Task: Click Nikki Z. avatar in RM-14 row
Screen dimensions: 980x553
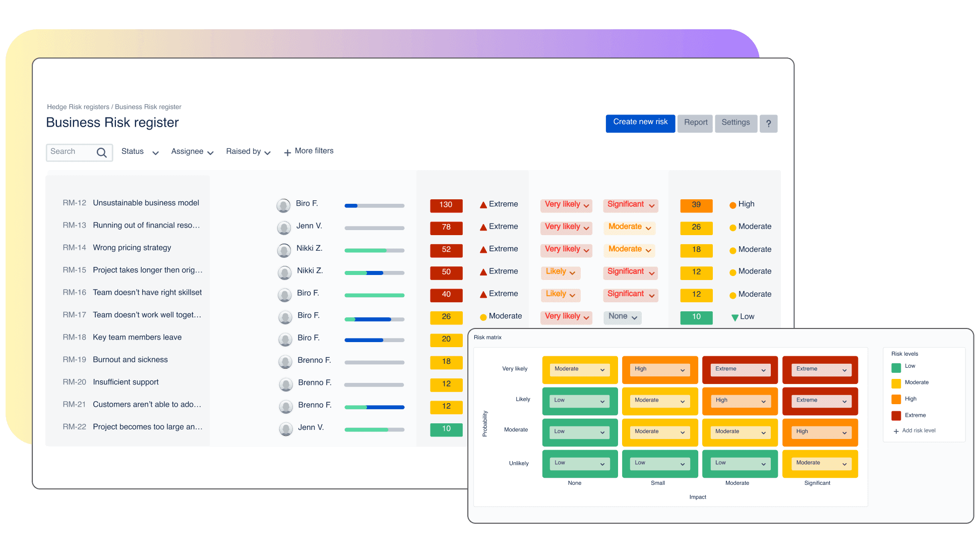Action: pyautogui.click(x=284, y=250)
